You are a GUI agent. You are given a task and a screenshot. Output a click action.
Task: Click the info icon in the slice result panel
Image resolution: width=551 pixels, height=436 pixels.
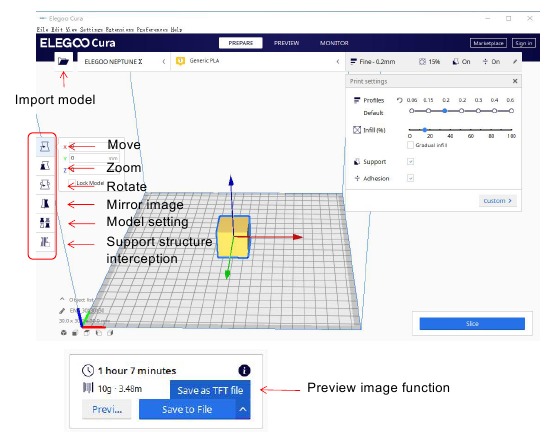click(x=244, y=370)
